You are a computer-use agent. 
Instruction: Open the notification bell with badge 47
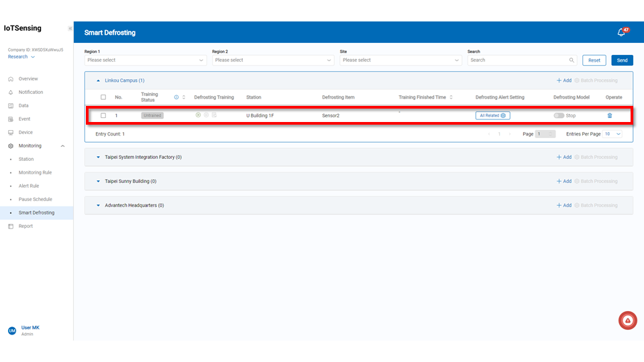coord(621,32)
